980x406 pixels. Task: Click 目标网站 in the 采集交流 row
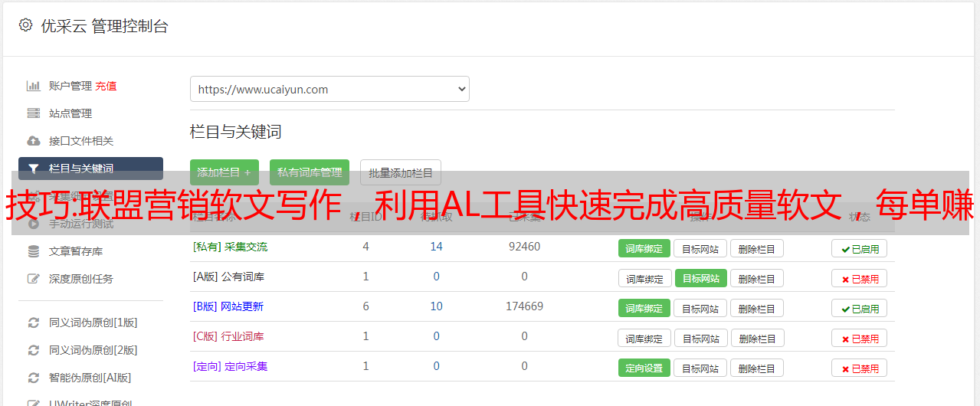pyautogui.click(x=700, y=248)
